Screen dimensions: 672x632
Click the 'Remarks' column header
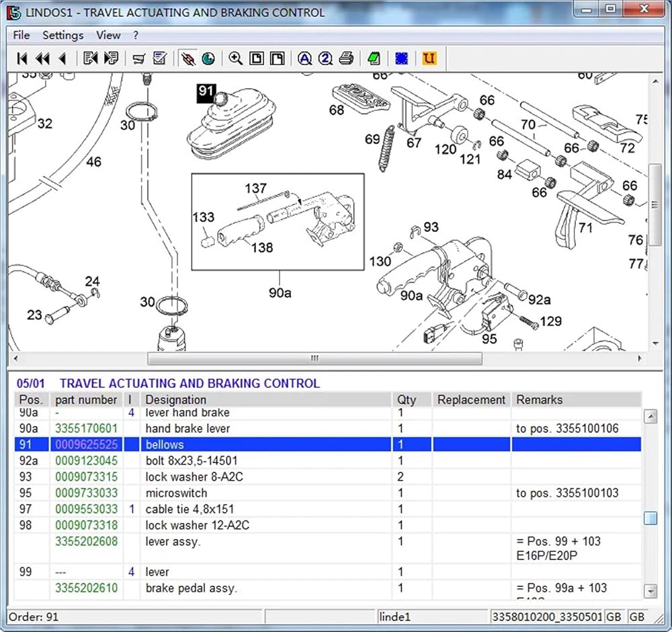click(577, 399)
